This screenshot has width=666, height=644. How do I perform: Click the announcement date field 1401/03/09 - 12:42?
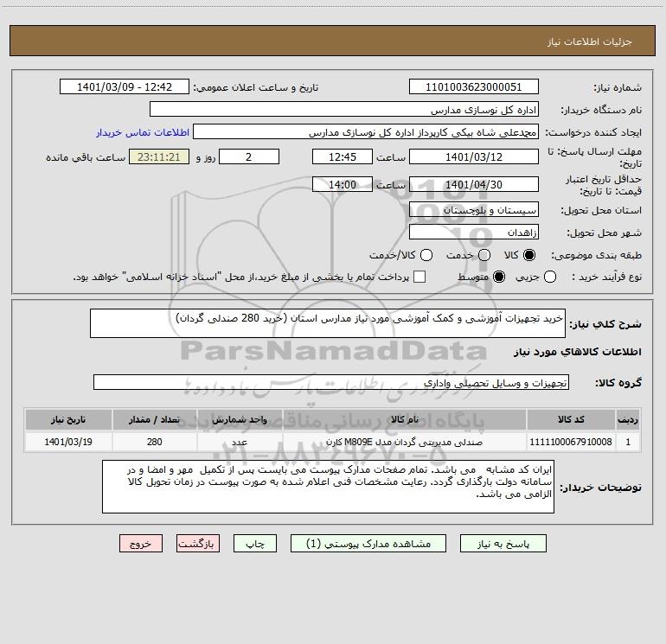click(125, 87)
